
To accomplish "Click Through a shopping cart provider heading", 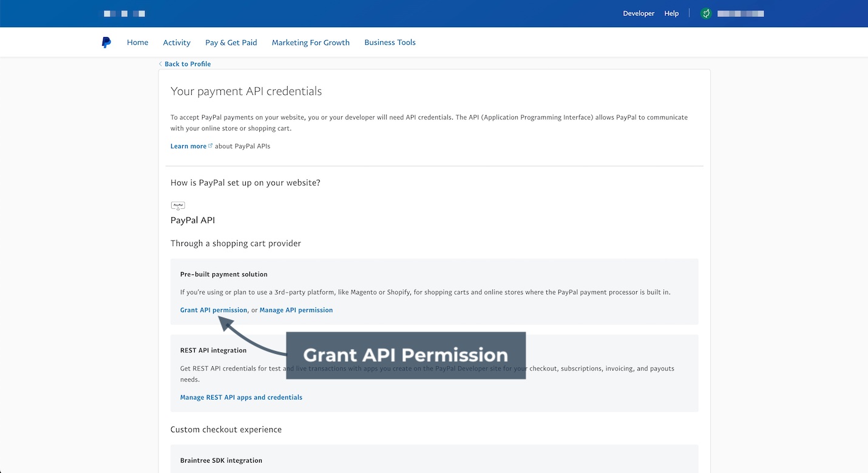I will pos(236,243).
